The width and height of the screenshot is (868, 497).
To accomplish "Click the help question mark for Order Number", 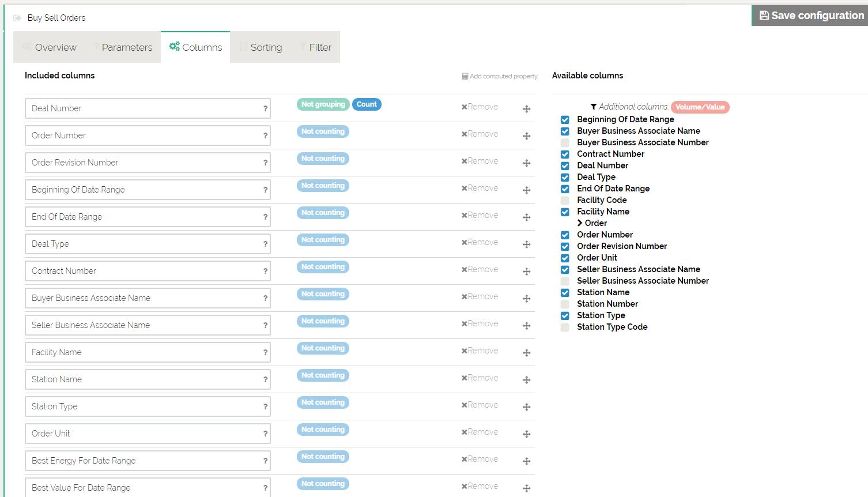I will [265, 136].
